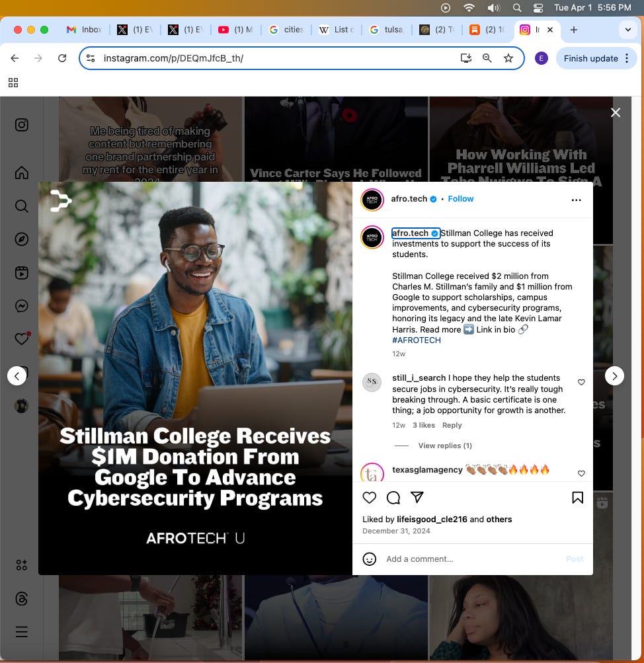Switch to Google 'cities' tab
The height and width of the screenshot is (663, 644).
286,30
